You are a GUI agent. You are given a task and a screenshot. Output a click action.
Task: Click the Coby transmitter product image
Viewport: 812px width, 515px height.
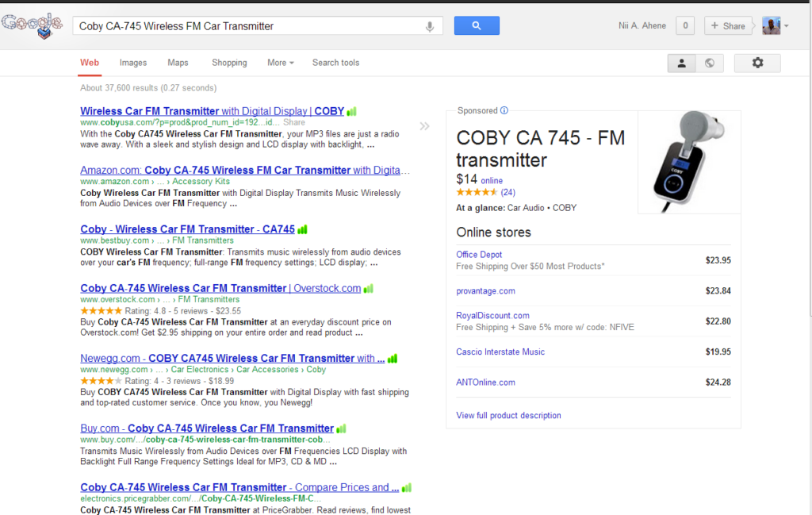coord(688,162)
